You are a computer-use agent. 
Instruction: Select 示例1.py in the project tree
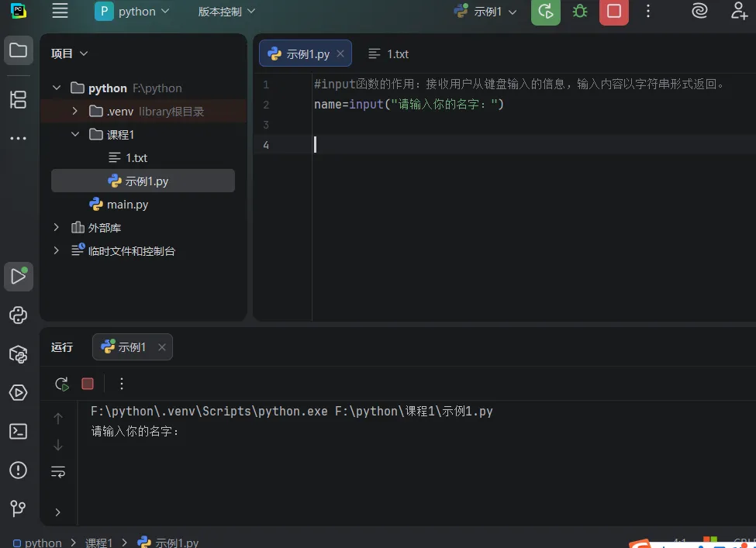tap(143, 181)
